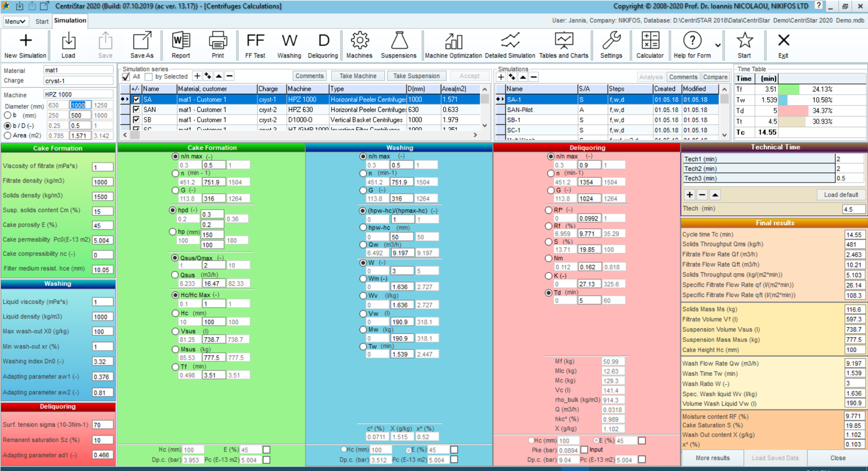Select the Area (m2) radio option
This screenshot has height=471, width=868.
[8, 135]
